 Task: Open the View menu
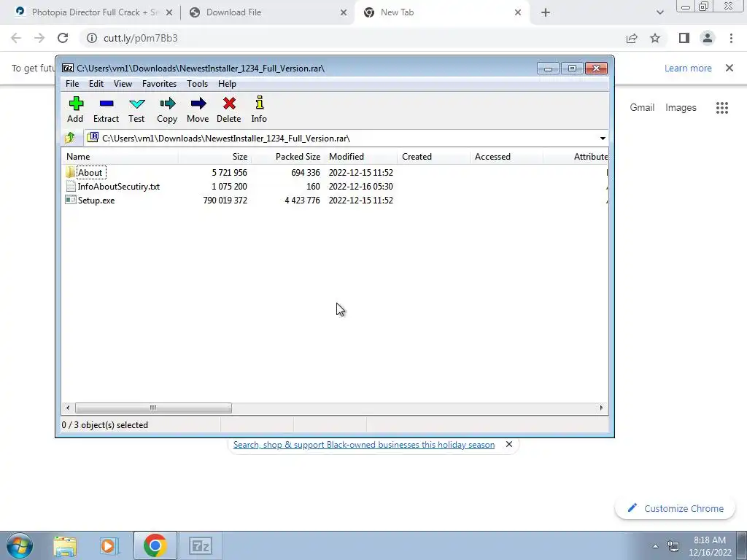pyautogui.click(x=123, y=84)
